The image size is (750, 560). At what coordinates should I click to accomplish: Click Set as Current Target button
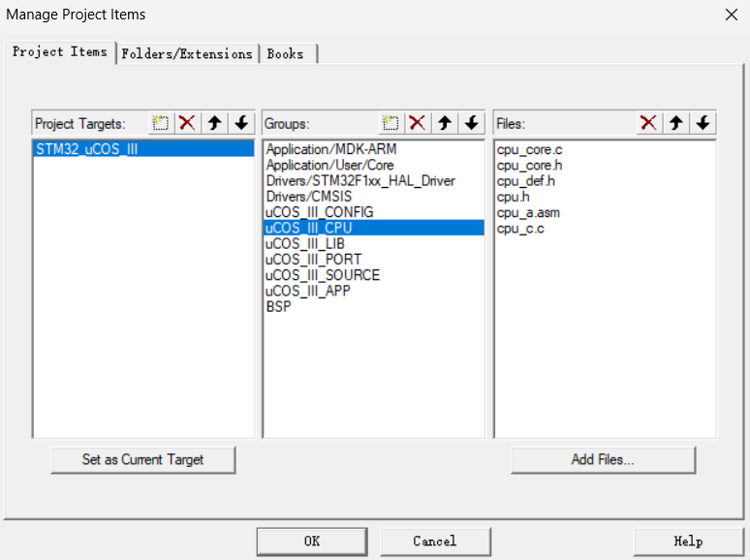143,459
